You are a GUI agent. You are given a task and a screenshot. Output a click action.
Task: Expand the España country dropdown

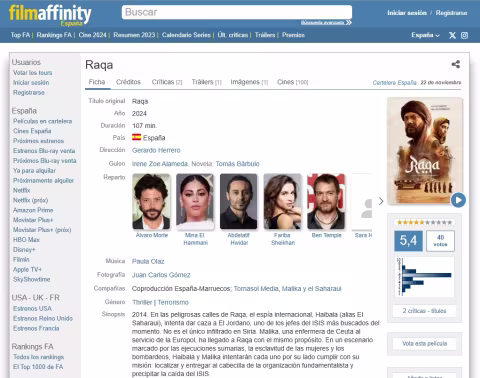pyautogui.click(x=425, y=35)
